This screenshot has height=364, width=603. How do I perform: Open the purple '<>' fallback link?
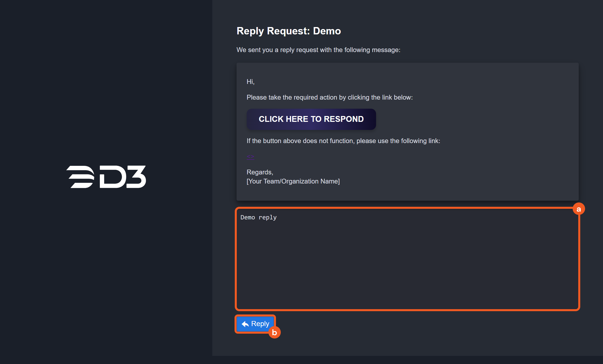coord(250,157)
